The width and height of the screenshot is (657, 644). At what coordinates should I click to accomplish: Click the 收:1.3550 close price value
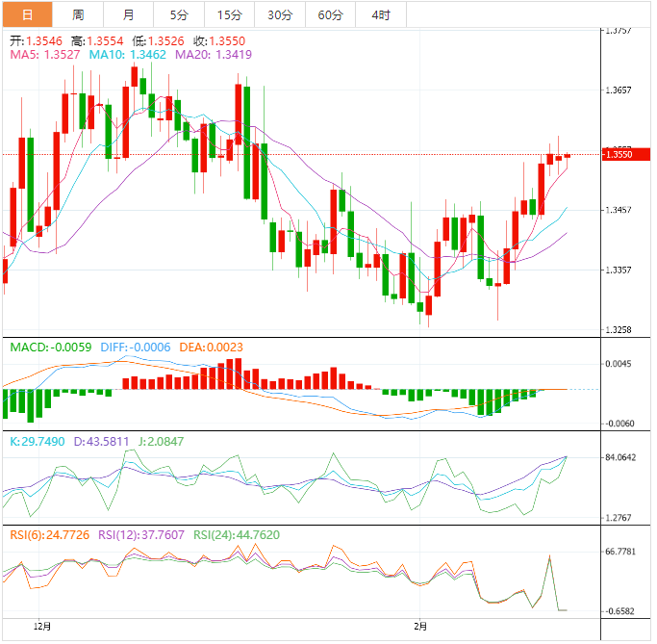219,41
